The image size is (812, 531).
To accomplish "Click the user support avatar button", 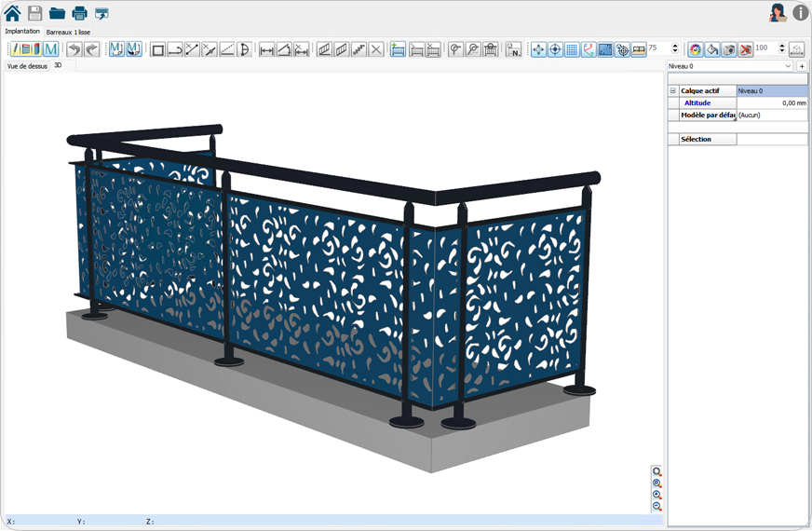I will [x=778, y=13].
